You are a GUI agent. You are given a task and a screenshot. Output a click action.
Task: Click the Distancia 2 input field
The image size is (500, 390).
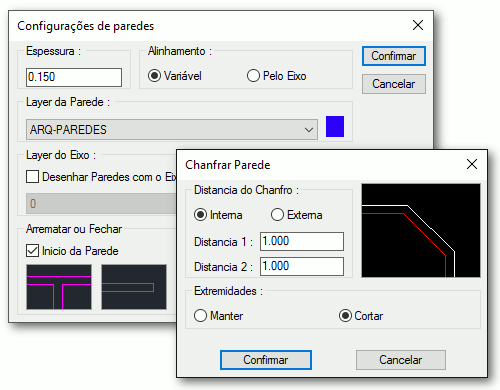(302, 266)
